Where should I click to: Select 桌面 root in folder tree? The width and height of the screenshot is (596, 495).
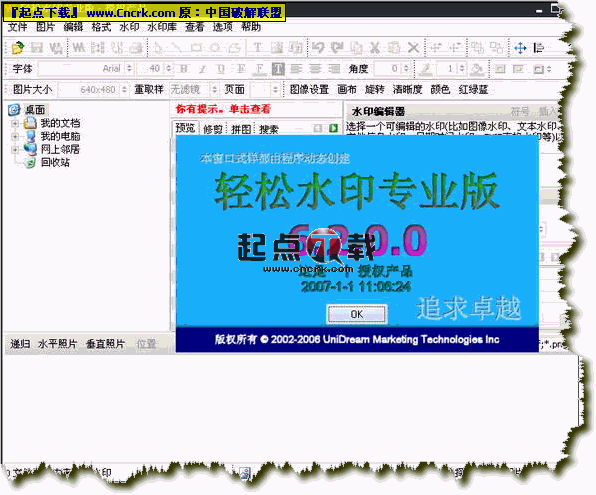pos(35,110)
